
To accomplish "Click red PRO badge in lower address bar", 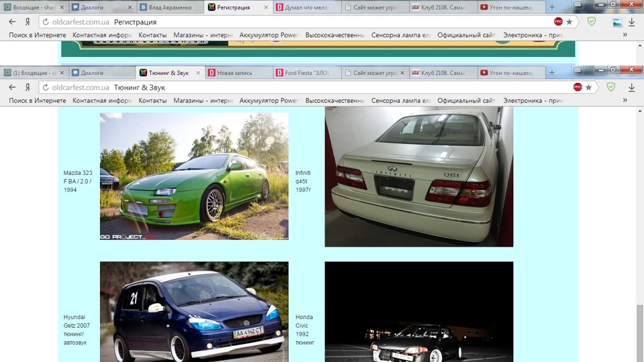I will click(x=578, y=86).
